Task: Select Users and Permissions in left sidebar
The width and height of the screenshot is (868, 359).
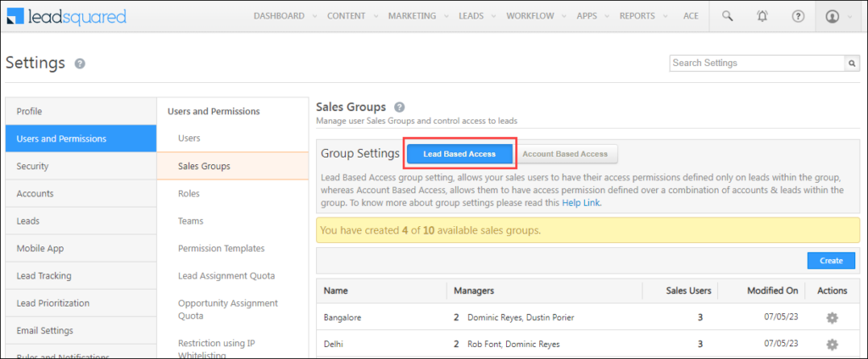Action: click(x=81, y=139)
